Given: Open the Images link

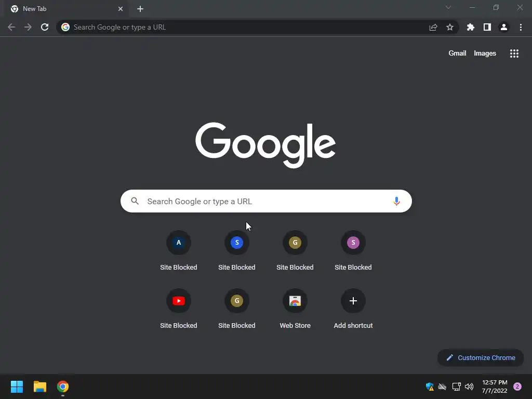Looking at the screenshot, I should point(485,54).
